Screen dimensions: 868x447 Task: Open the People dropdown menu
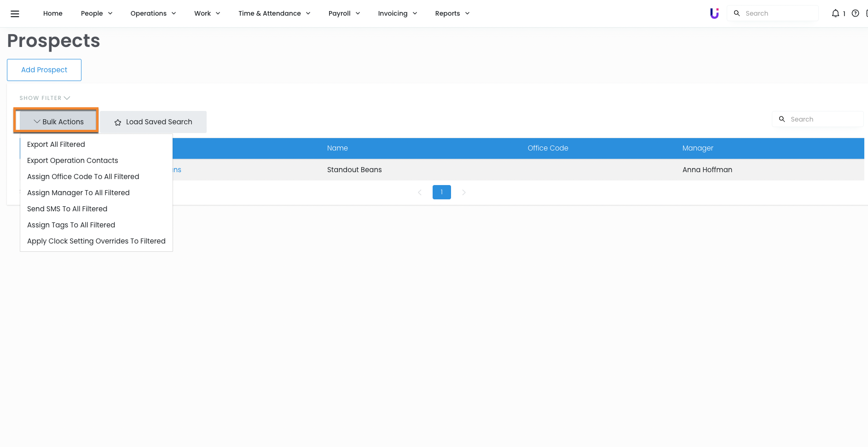click(x=96, y=13)
